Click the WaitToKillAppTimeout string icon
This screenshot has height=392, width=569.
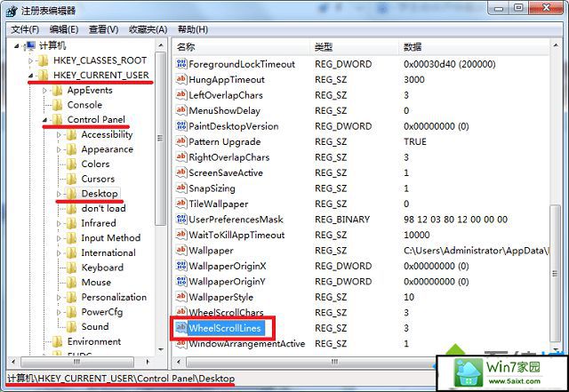click(x=181, y=235)
